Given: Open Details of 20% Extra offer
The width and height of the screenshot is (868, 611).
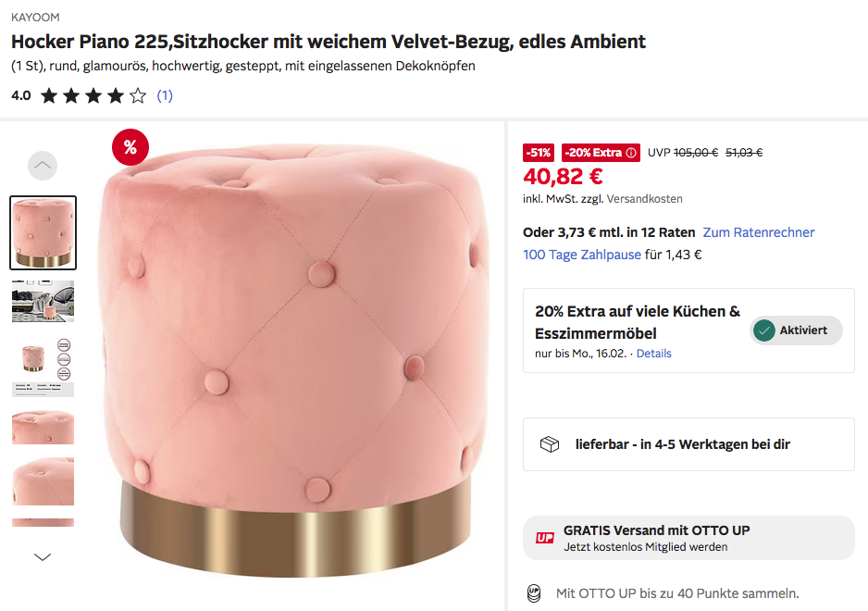Looking at the screenshot, I should coord(653,354).
